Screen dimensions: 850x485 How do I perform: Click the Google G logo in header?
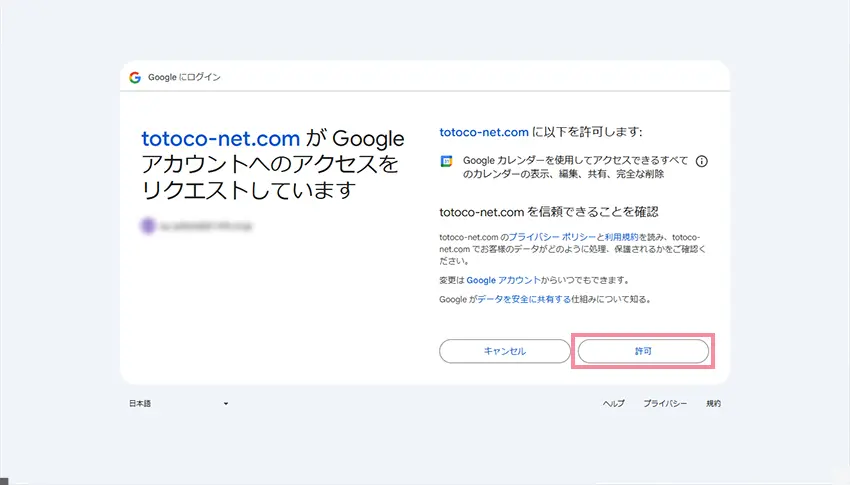coord(135,77)
